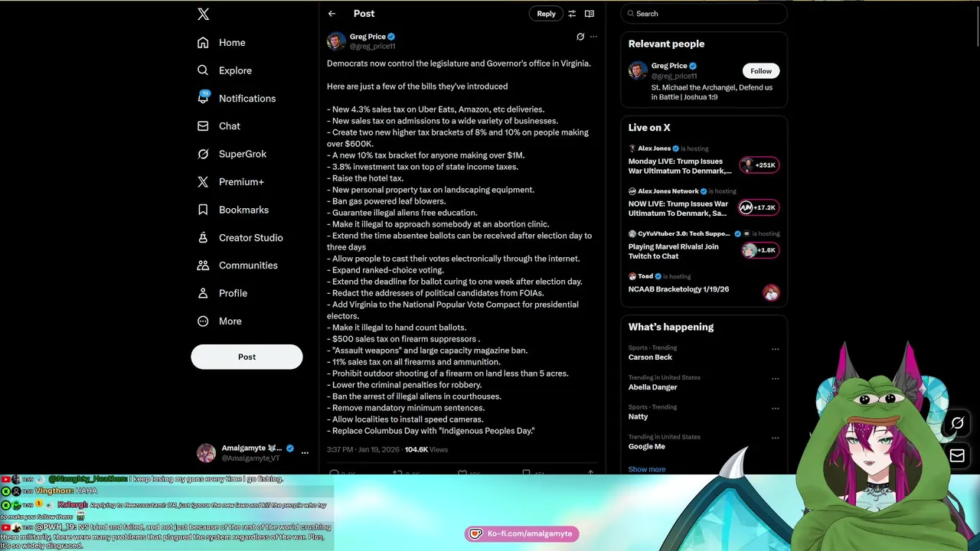Click the Chat envelope icon
The image size is (980, 551).
203,126
